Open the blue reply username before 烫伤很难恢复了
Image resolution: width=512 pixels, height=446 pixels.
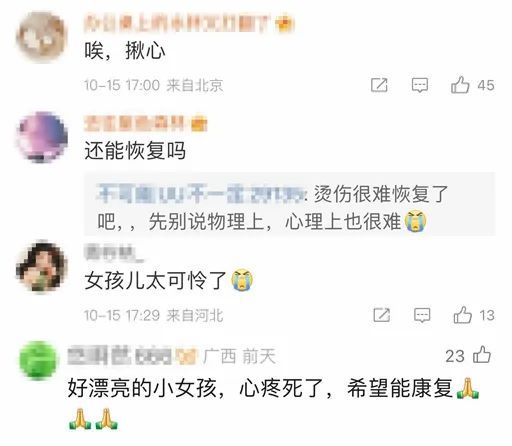[201, 194]
